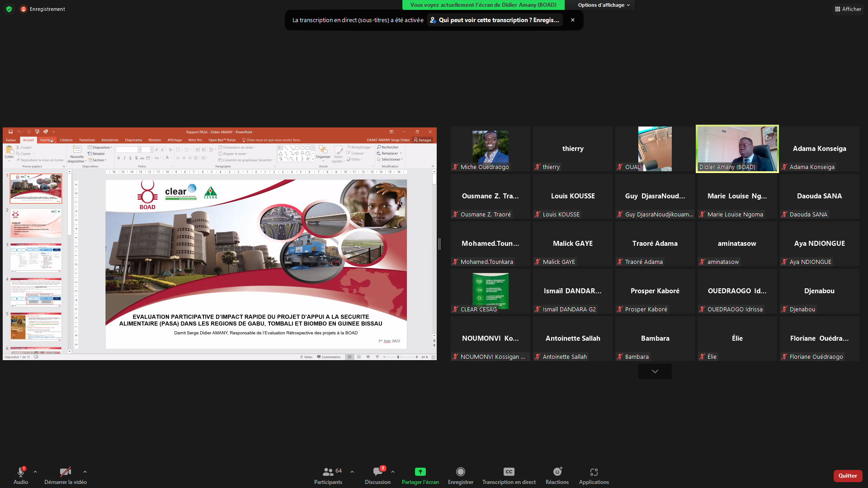Switch gallery layout with Afficher
Image resolution: width=868 pixels, height=488 pixels.
point(848,9)
